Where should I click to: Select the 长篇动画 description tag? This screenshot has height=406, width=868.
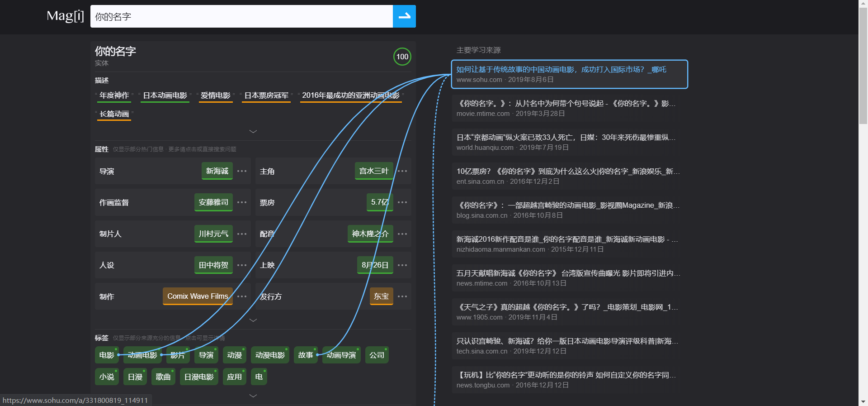(114, 114)
